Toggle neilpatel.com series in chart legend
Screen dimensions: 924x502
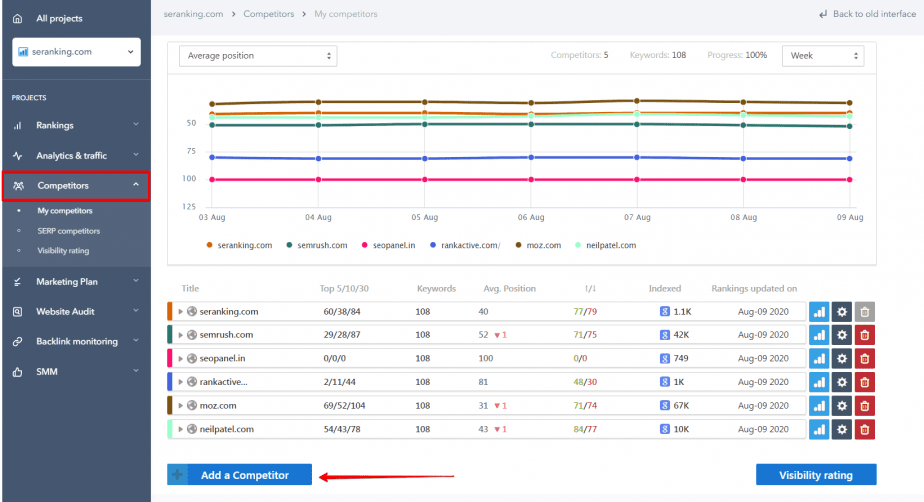(x=605, y=245)
